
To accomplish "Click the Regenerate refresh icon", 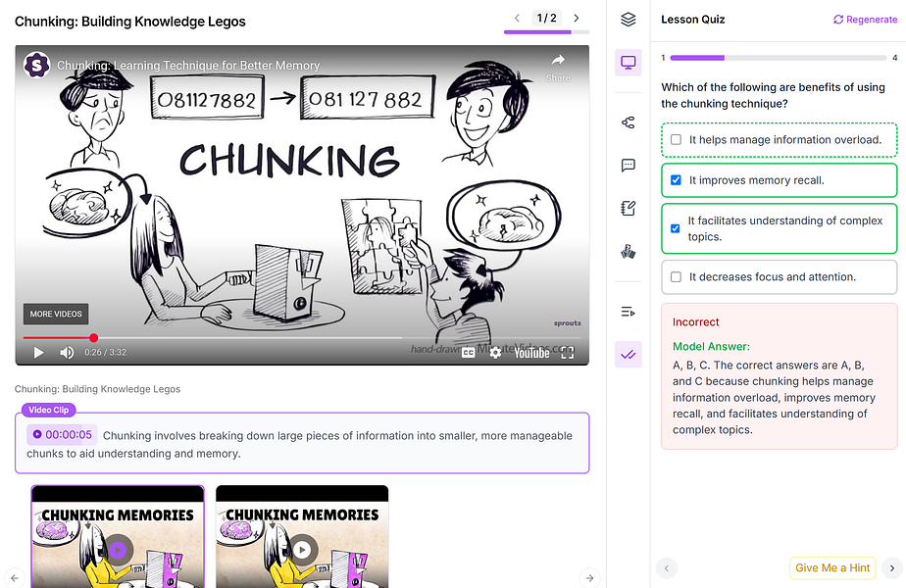I will (x=838, y=20).
